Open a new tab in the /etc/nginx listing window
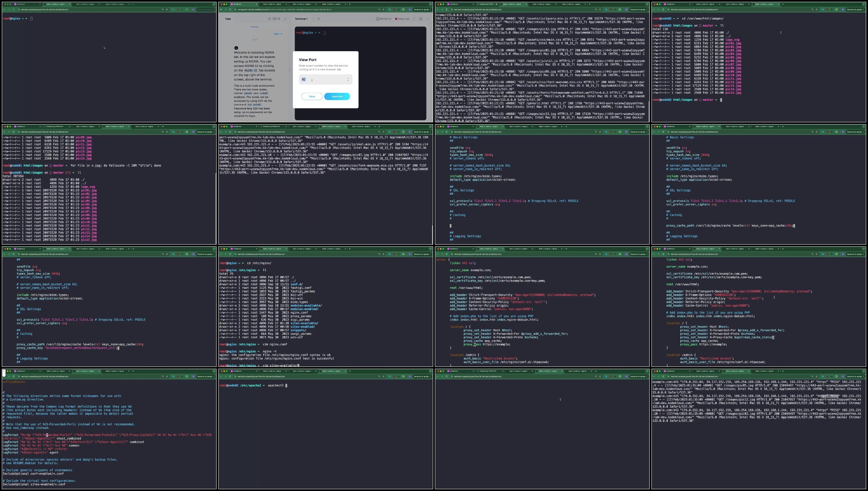868x491 pixels. (x=350, y=249)
